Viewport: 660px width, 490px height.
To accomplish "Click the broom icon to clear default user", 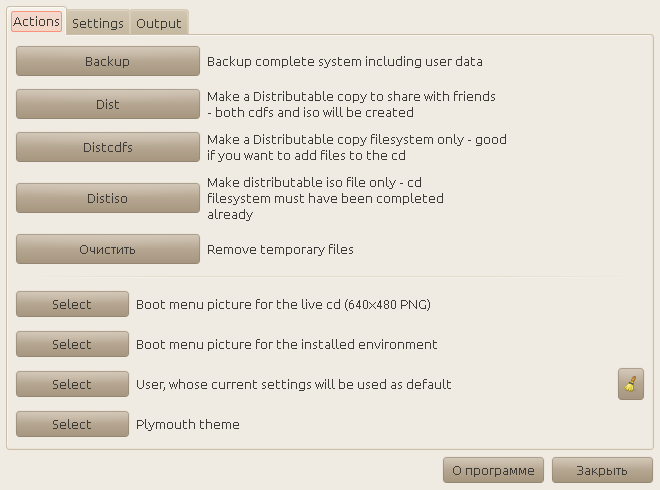I will coord(631,384).
